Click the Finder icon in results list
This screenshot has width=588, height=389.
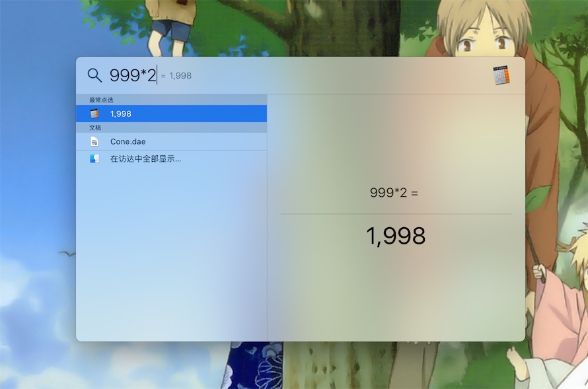(x=94, y=159)
